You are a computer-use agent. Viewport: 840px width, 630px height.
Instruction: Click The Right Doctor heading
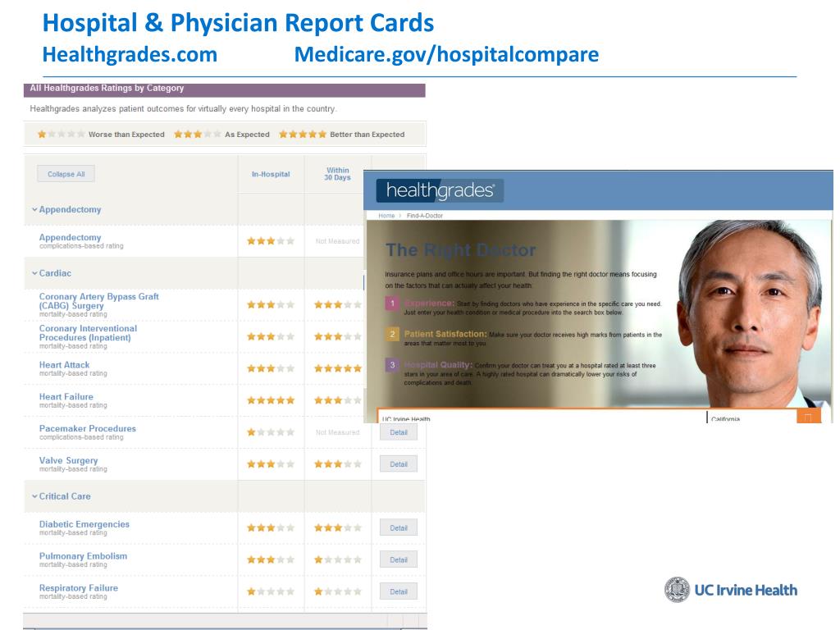(x=460, y=249)
